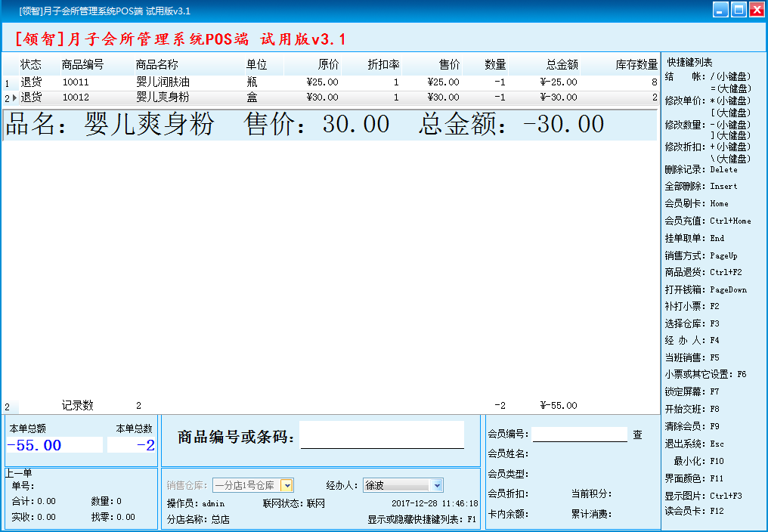This screenshot has height=532, width=768.
Task: Maximize the POS window
Action: (738, 10)
